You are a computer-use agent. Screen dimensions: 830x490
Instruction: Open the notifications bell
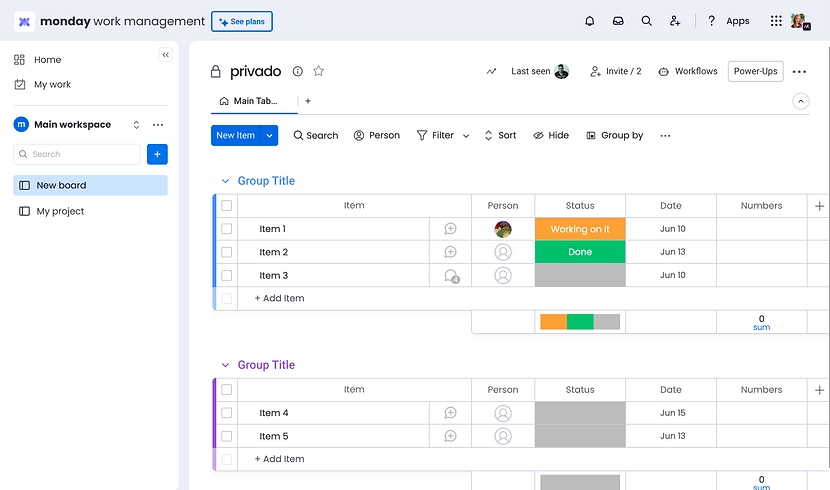(x=589, y=21)
